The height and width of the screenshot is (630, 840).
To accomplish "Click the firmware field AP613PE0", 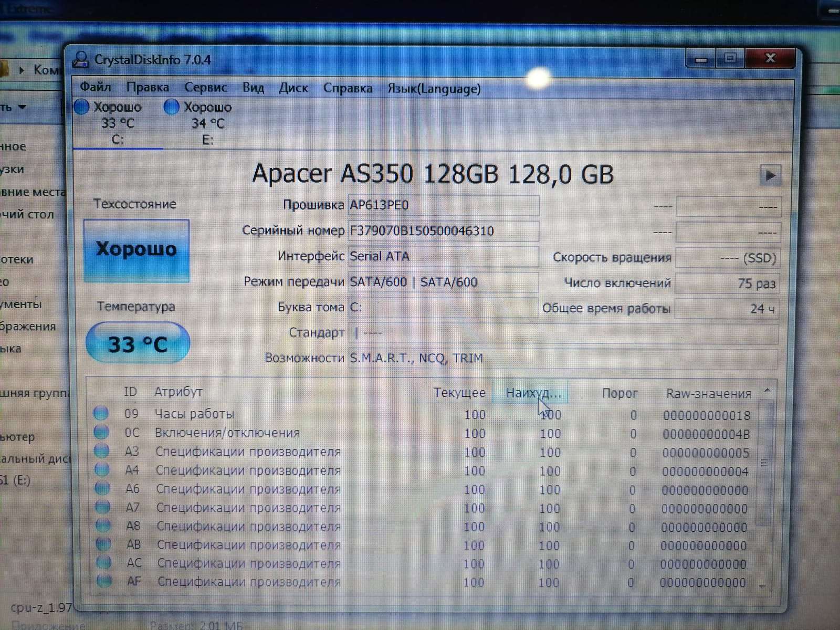I will click(x=443, y=205).
